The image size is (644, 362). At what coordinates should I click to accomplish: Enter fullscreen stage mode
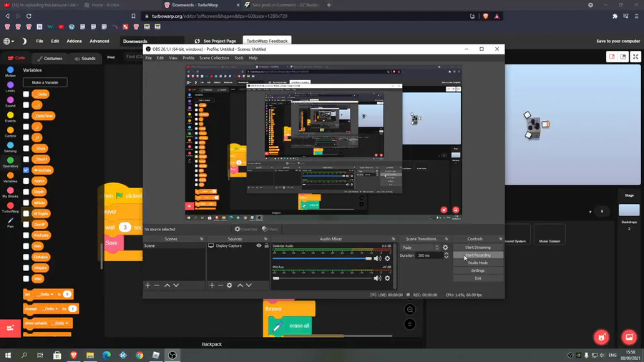635,57
